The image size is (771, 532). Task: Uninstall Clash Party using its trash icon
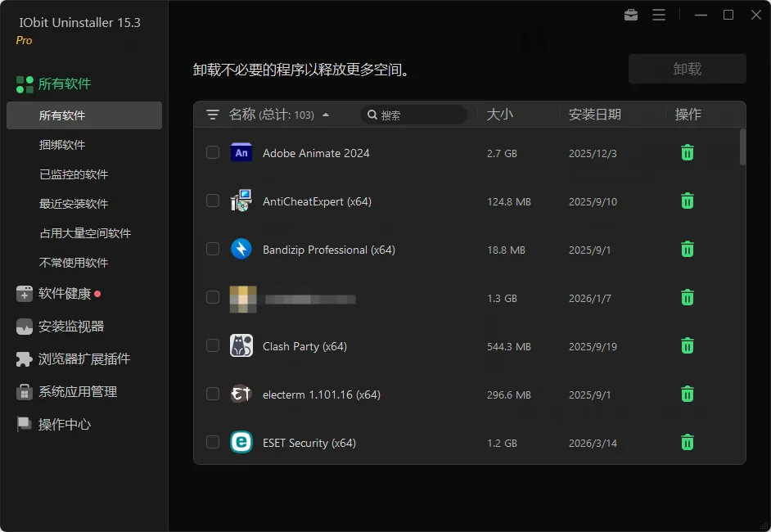(687, 345)
